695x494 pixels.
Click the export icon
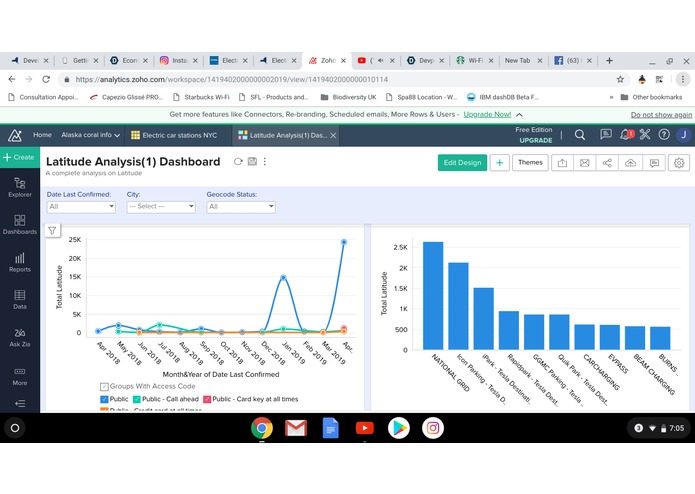(x=562, y=163)
